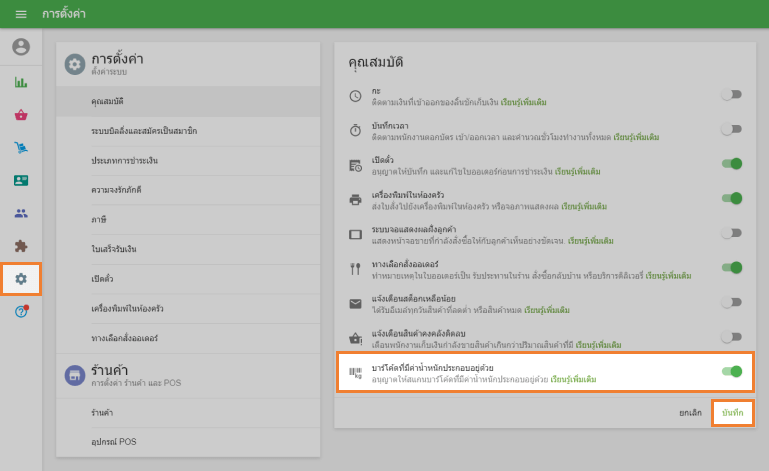This screenshot has width=769, height=471.
Task: Open the help question mark icon
Action: (21, 312)
